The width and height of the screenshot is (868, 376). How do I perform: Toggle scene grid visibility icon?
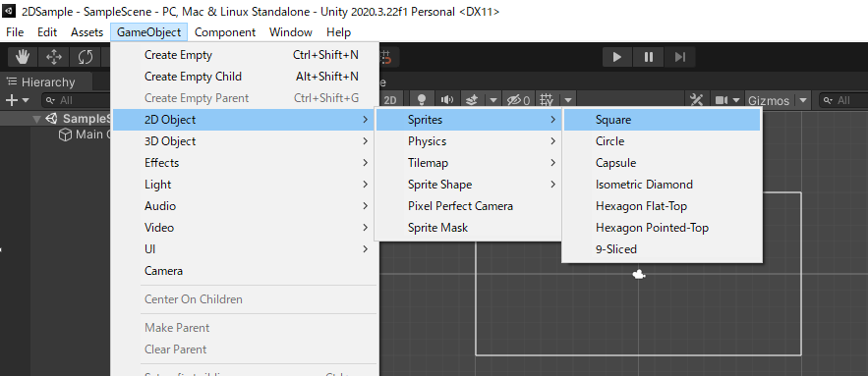pyautogui.click(x=547, y=100)
